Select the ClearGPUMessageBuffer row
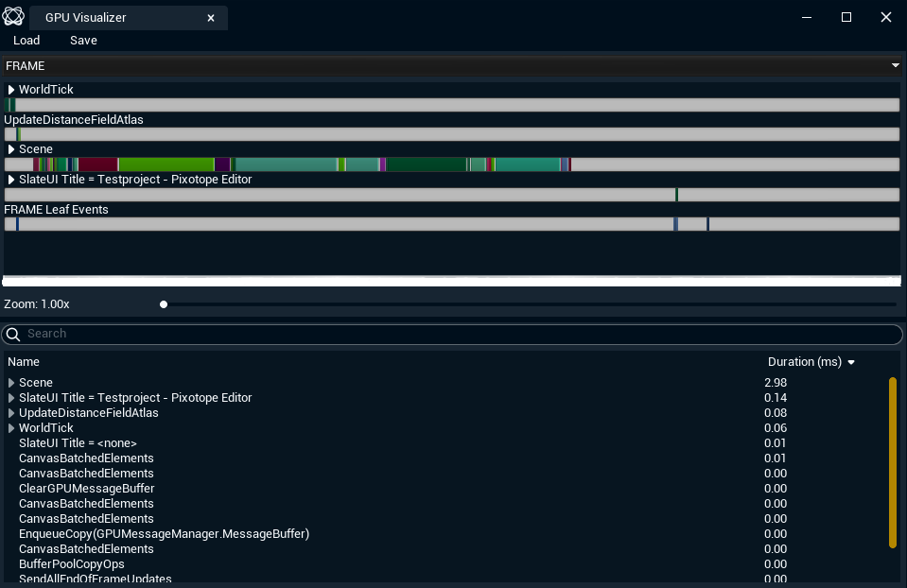907x588 pixels. [x=86, y=489]
